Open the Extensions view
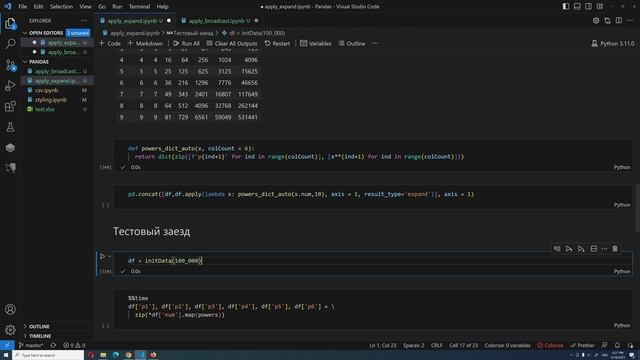Image resolution: width=640 pixels, height=360 pixels. [x=10, y=107]
